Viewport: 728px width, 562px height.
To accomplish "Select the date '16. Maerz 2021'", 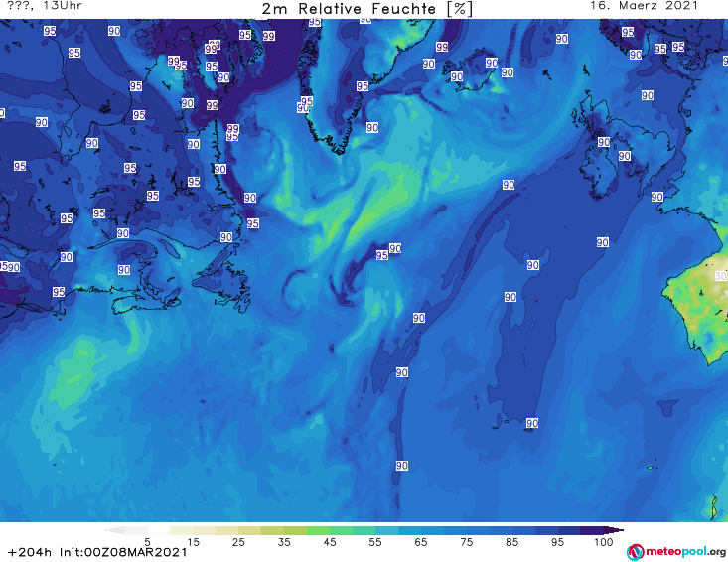I will click(x=644, y=6).
